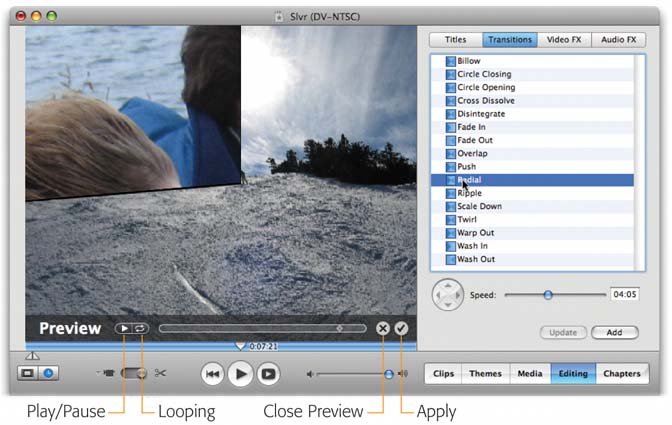This screenshot has height=425, width=672.
Task: Open the Titles tab
Action: click(455, 40)
